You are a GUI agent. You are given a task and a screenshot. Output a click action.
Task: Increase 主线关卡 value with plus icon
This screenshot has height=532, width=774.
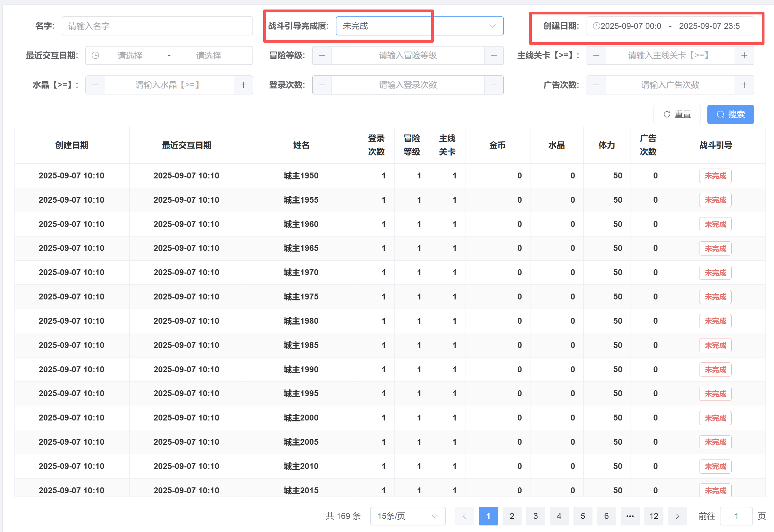744,55
